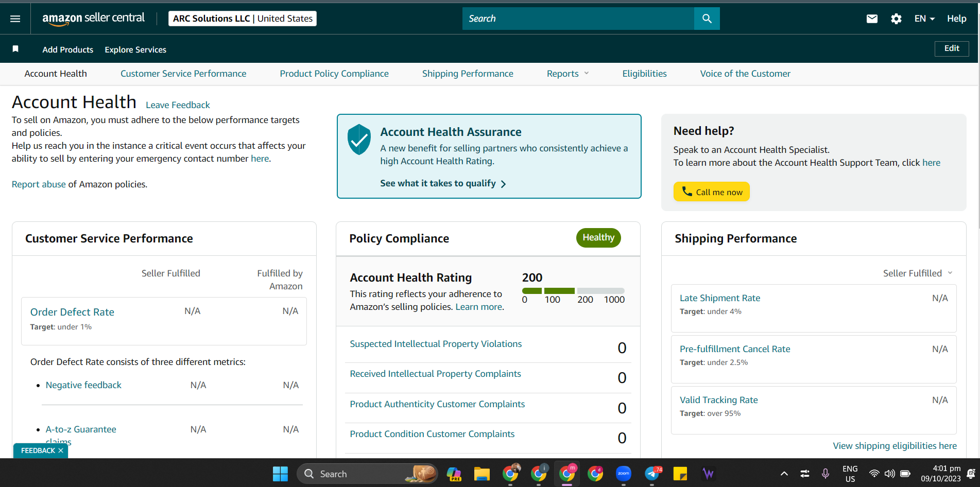Open the Late Shipment Rate link

point(720,298)
